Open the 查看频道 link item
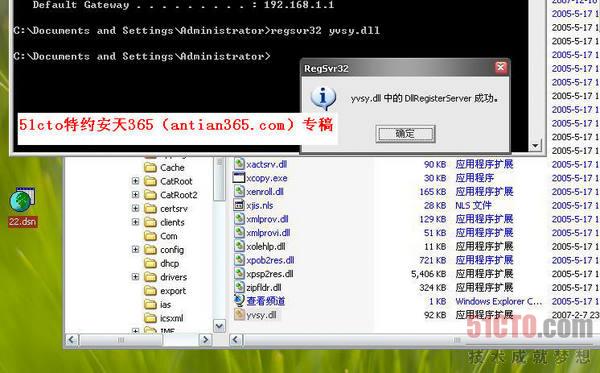Screen dimensions: 600x373 pos(266,301)
